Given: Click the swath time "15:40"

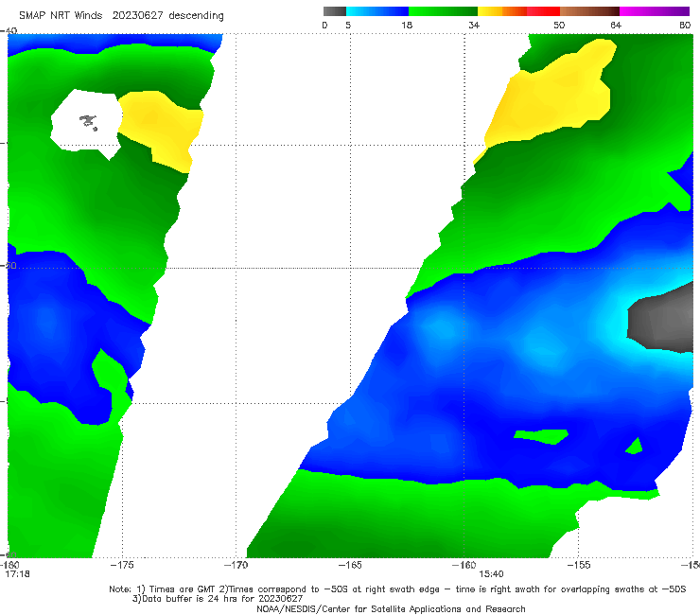Looking at the screenshot, I should [491, 574].
